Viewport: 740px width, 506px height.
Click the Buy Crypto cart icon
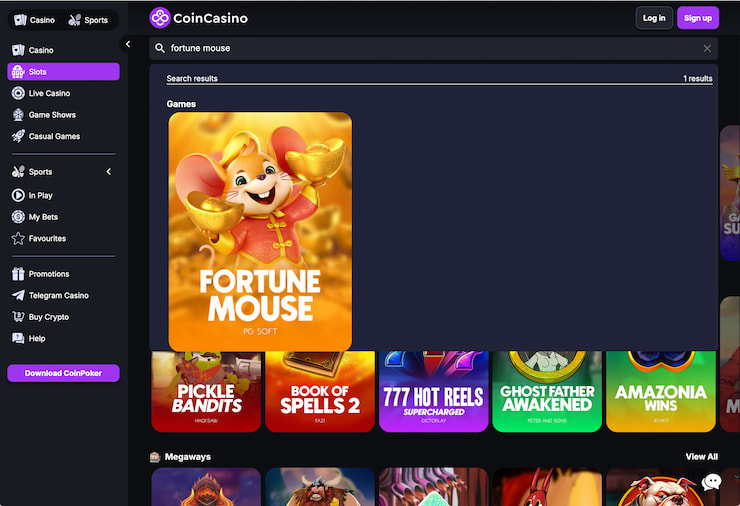pos(18,317)
